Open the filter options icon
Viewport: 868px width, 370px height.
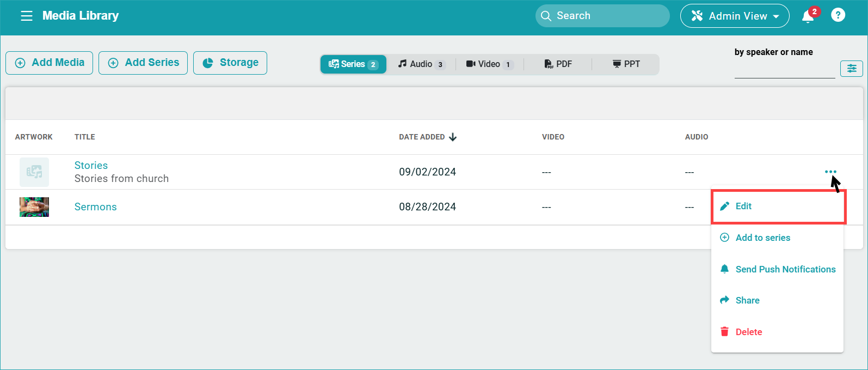coord(851,68)
